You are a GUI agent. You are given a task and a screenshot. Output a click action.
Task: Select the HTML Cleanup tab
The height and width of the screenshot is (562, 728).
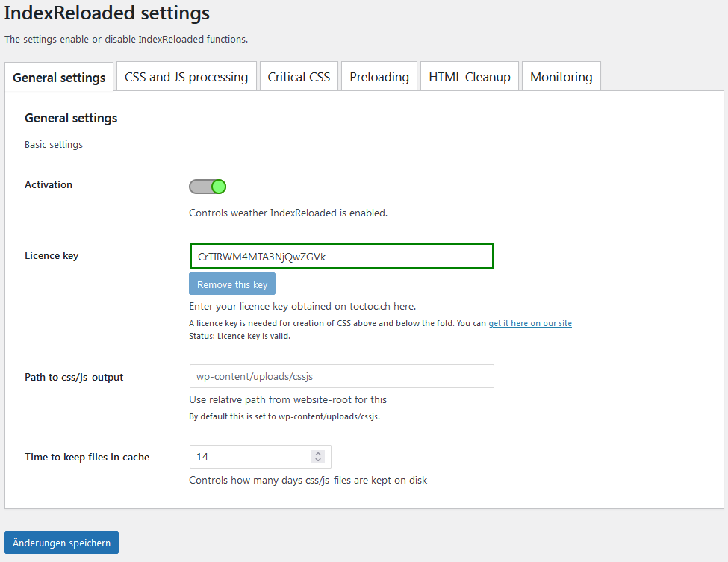470,77
